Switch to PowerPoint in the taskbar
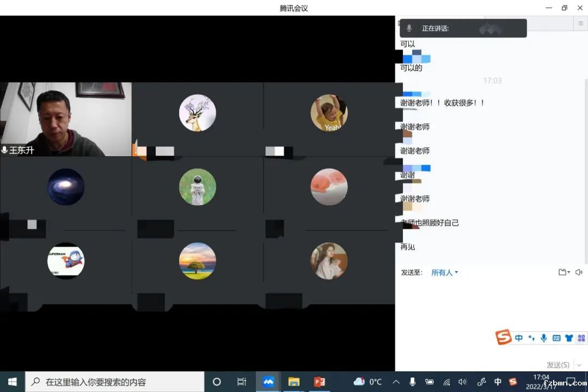Viewport: 588px width, 392px height. coord(320,382)
